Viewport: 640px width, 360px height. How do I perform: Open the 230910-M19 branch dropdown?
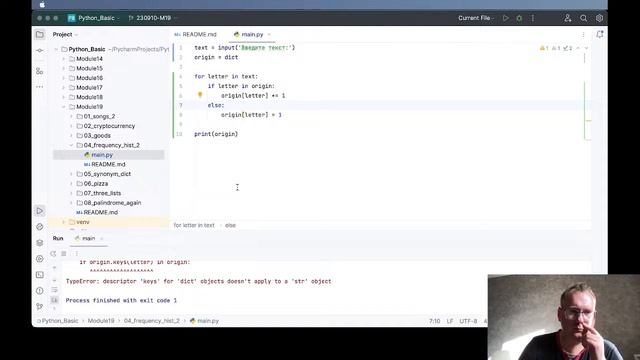[153, 18]
